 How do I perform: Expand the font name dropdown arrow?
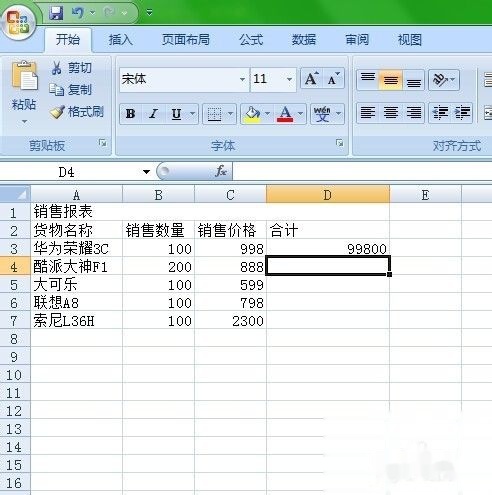click(242, 79)
